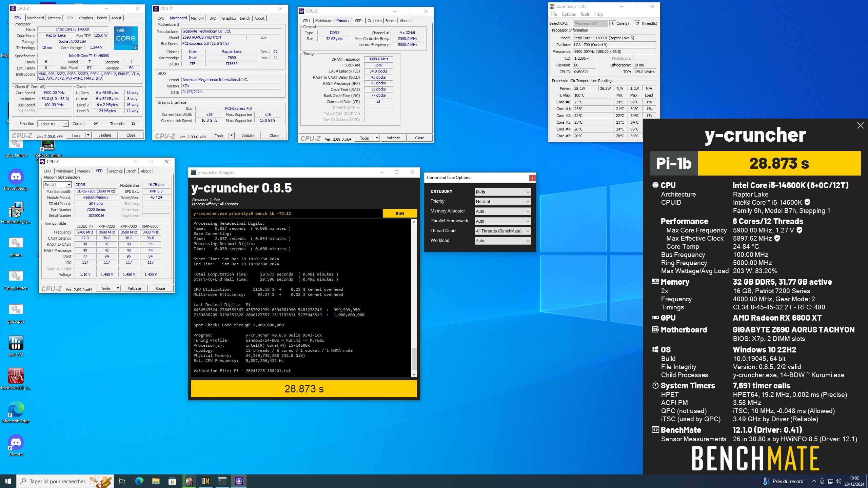868x488 pixels.
Task: Click Validate in CPU-Z SPD window
Action: [x=134, y=288]
